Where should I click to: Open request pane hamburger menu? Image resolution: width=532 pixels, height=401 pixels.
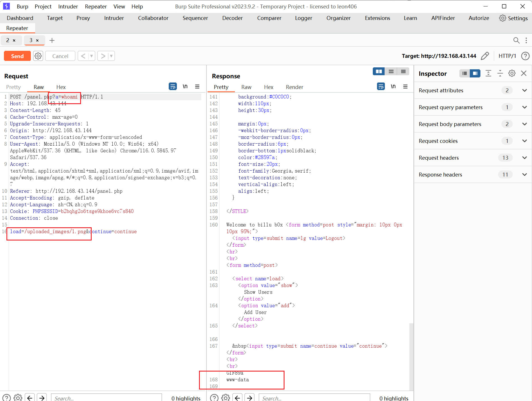click(197, 86)
